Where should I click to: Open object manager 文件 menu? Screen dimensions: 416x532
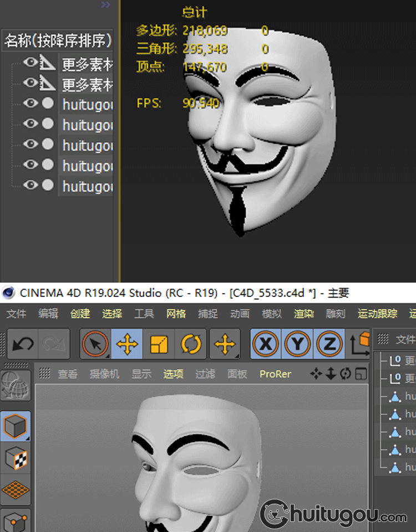[405, 339]
